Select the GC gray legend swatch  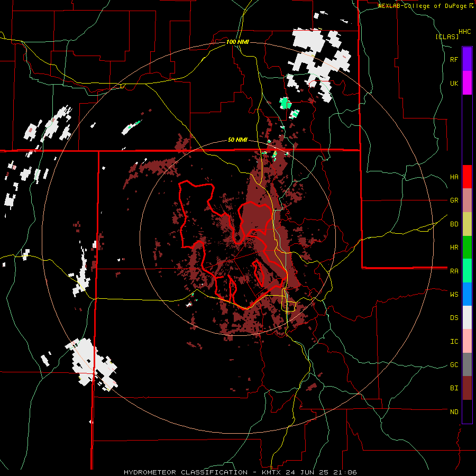[467, 364]
